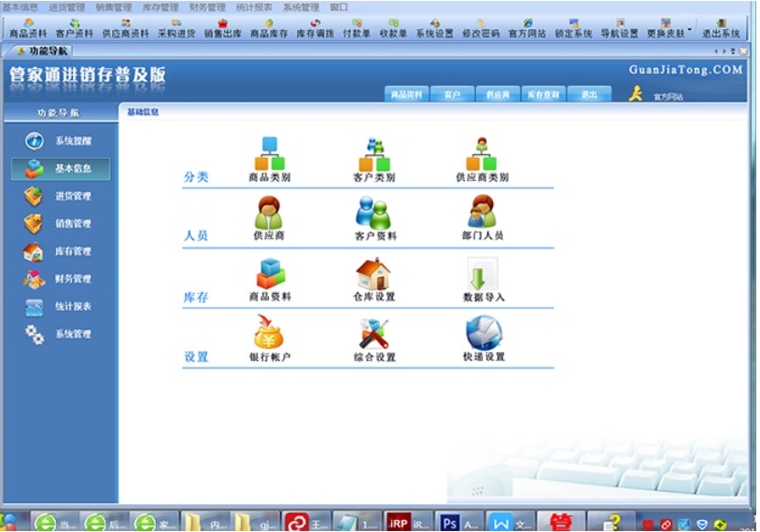The image size is (760, 532).
Task: Click the 商品资料 banner shortcut button
Action: [406, 94]
